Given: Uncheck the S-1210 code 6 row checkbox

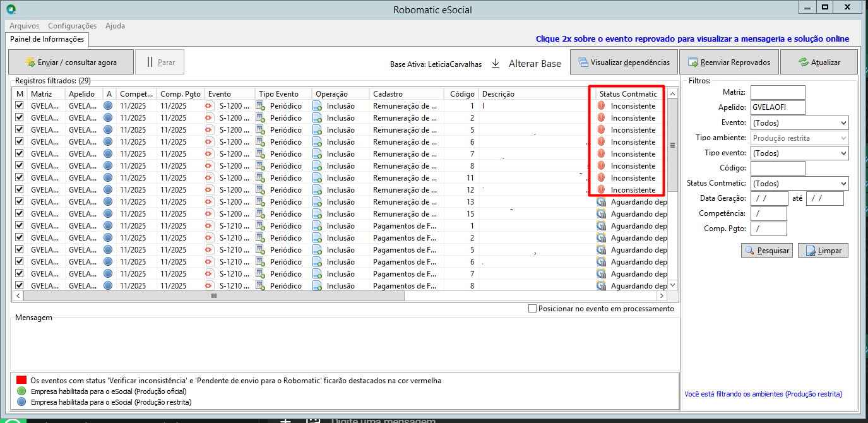Looking at the screenshot, I should pyautogui.click(x=20, y=262).
